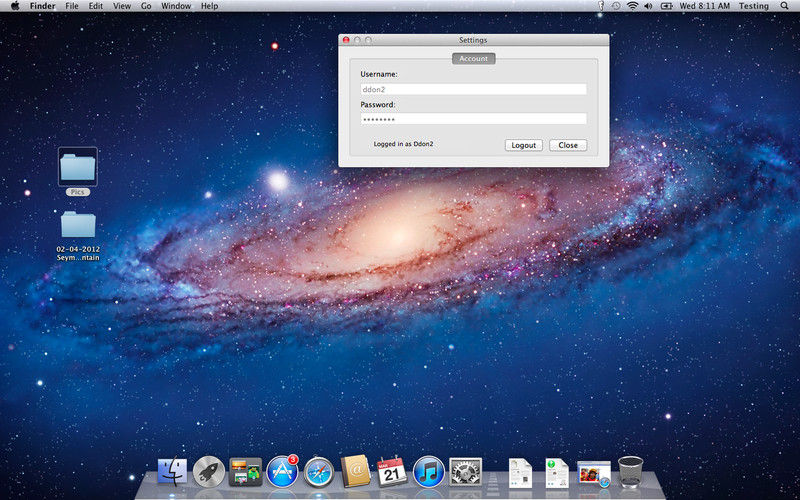Open the Window menu
The width and height of the screenshot is (800, 500).
coord(176,6)
